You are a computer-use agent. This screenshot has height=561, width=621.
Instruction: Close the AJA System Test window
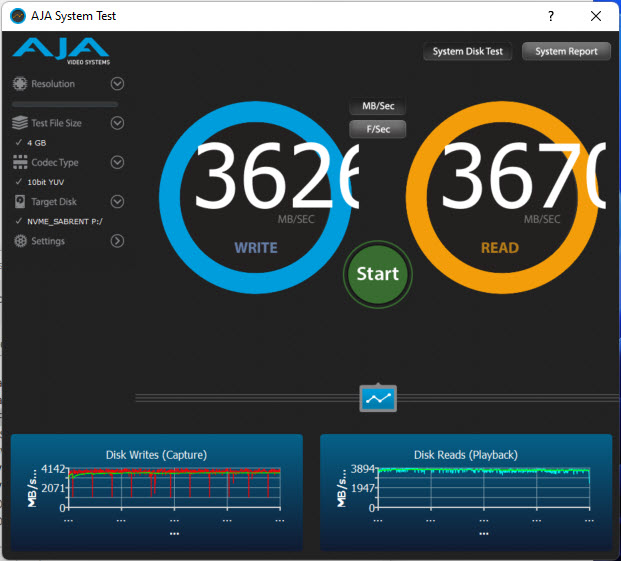click(596, 16)
